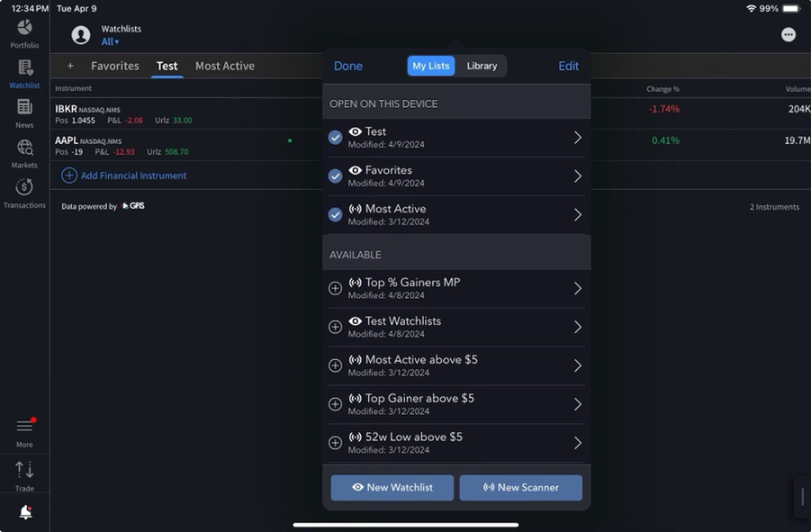
Task: View Transactions via the sidebar icon
Action: pos(24,189)
